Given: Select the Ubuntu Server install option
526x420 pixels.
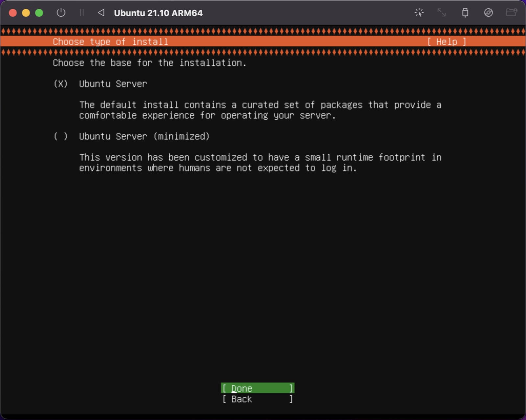Looking at the screenshot, I should 60,84.
